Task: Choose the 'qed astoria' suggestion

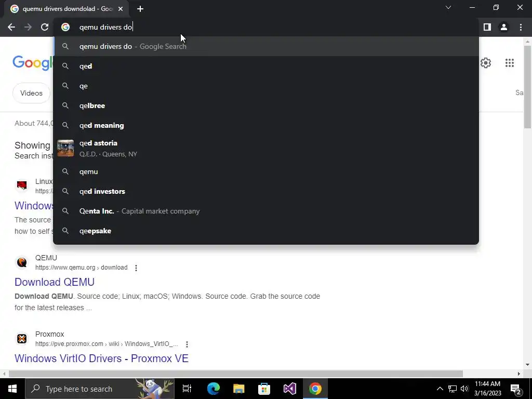Action: click(266, 148)
